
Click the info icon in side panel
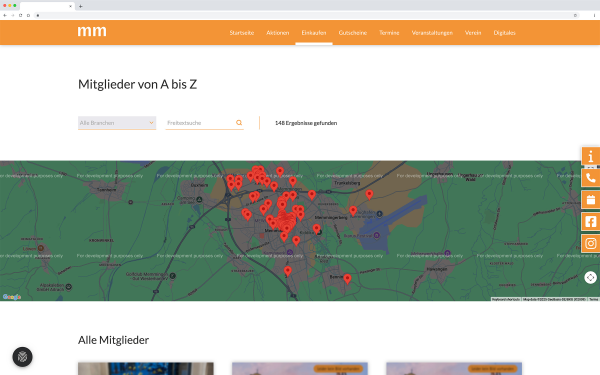click(591, 156)
